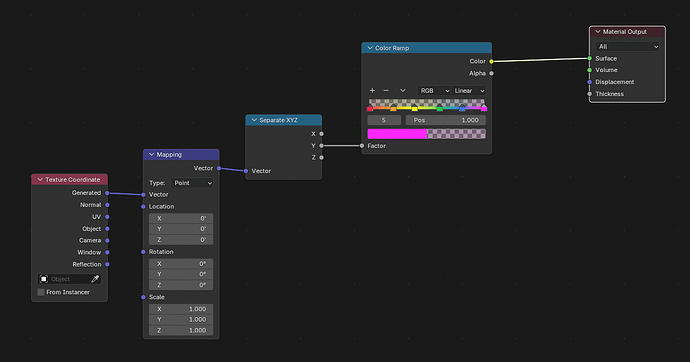The image size is (690, 362).
Task: Click the Normal output socket
Action: click(x=107, y=205)
